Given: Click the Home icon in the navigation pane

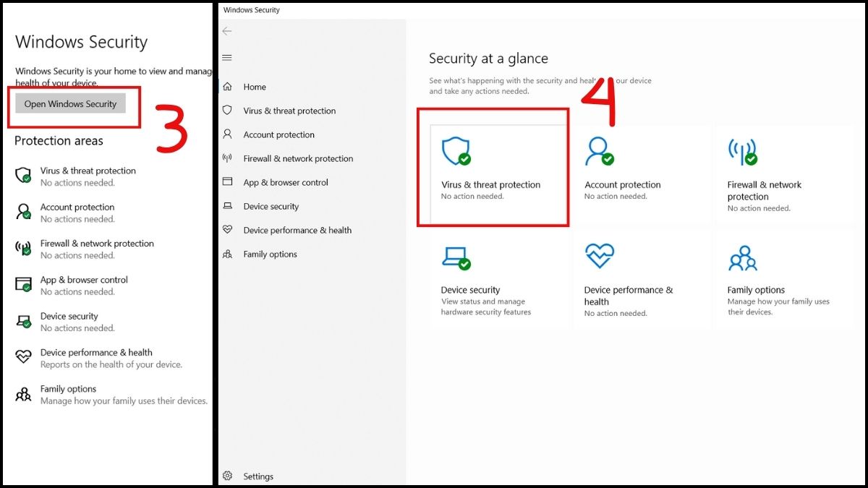Looking at the screenshot, I should (227, 86).
